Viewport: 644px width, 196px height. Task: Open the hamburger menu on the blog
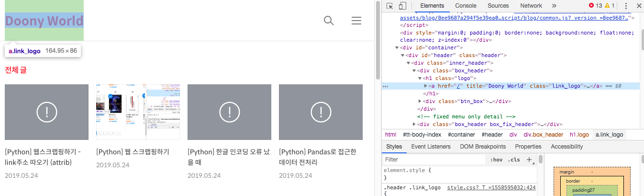[356, 21]
